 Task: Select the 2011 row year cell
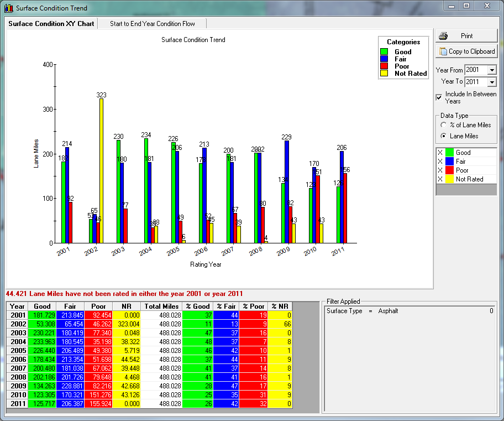[17, 404]
